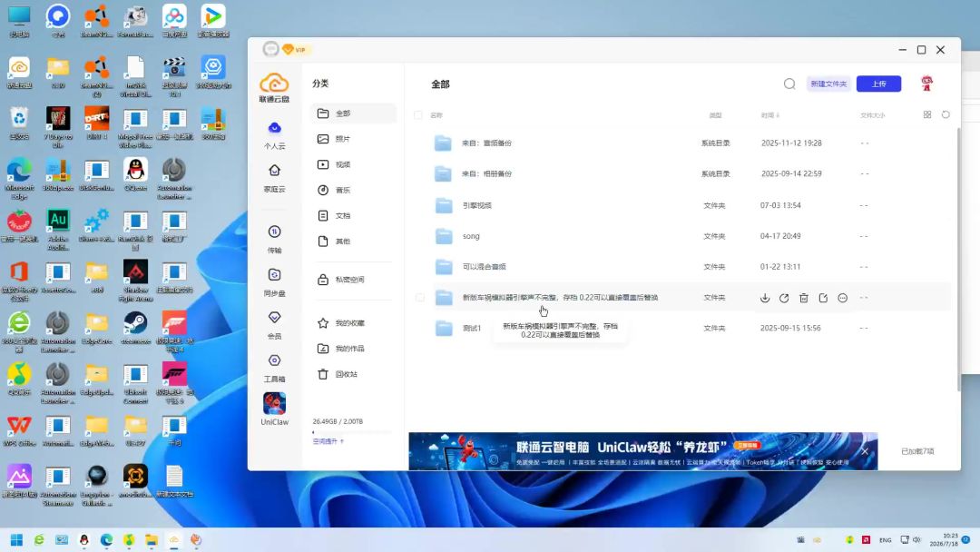
Task: Click the blue 上传 upload button
Action: click(x=878, y=84)
